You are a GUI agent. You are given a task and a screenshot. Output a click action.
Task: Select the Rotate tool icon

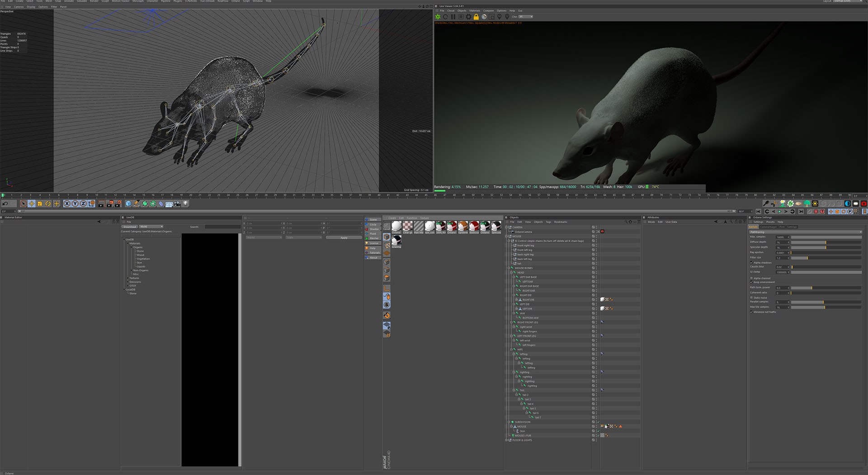pos(48,204)
